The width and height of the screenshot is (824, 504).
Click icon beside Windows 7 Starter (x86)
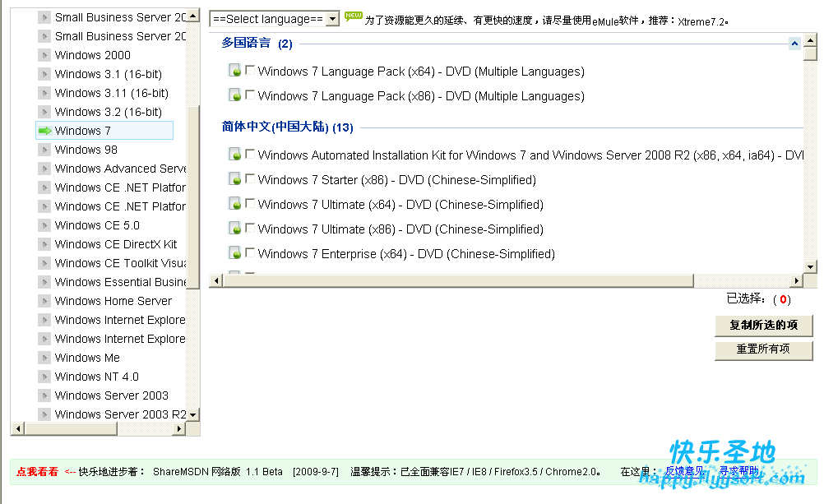coord(235,179)
